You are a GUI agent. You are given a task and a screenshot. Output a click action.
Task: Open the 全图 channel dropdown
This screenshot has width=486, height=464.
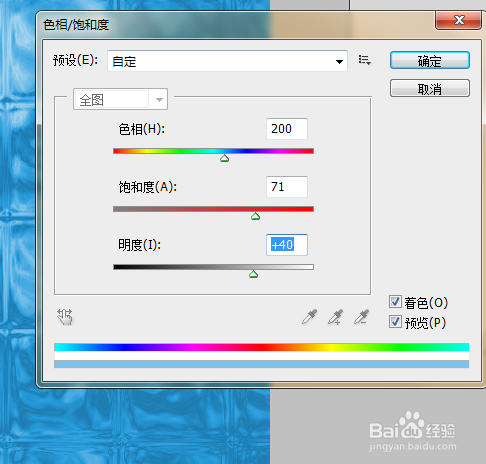click(x=120, y=99)
